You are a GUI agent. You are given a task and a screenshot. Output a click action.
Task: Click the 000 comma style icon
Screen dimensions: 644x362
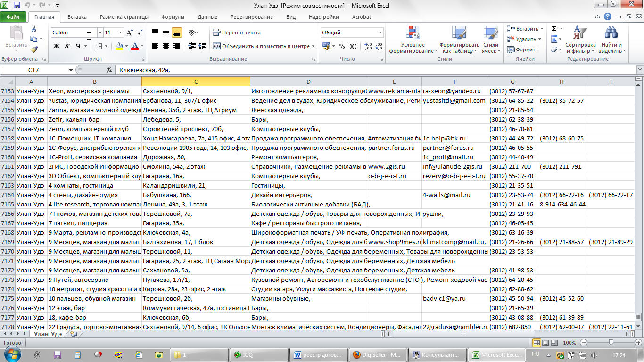[354, 46]
